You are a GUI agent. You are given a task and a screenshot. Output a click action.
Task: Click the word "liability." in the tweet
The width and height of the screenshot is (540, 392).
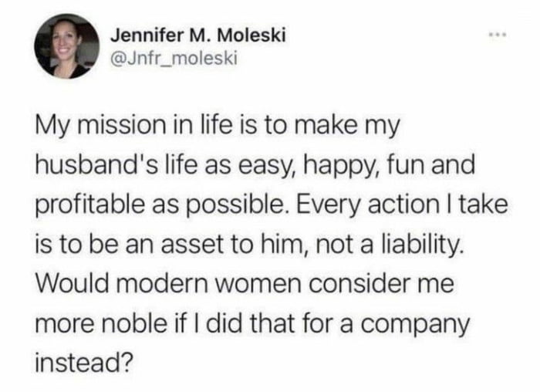(421, 246)
